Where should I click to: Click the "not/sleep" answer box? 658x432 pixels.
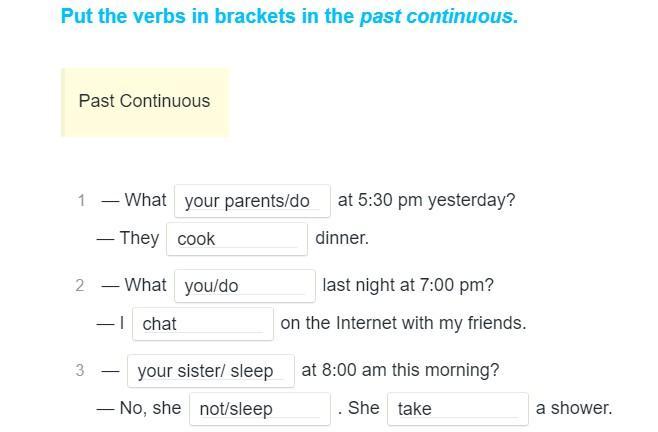coord(260,409)
